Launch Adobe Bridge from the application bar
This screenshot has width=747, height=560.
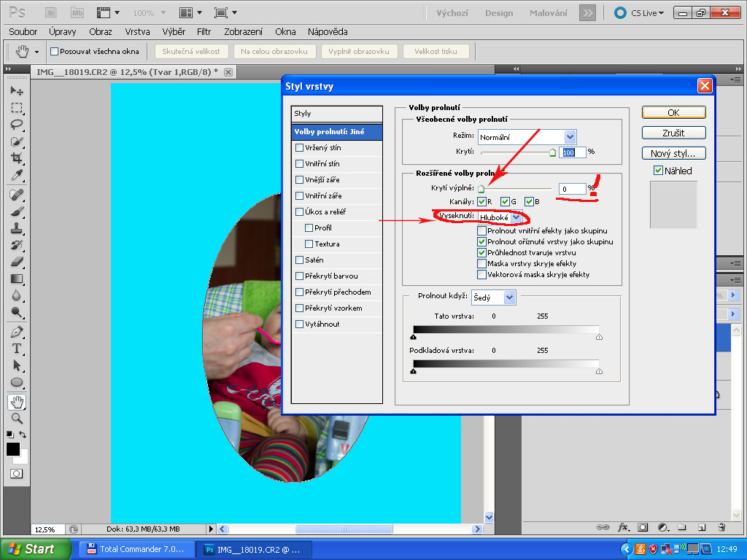(51, 13)
